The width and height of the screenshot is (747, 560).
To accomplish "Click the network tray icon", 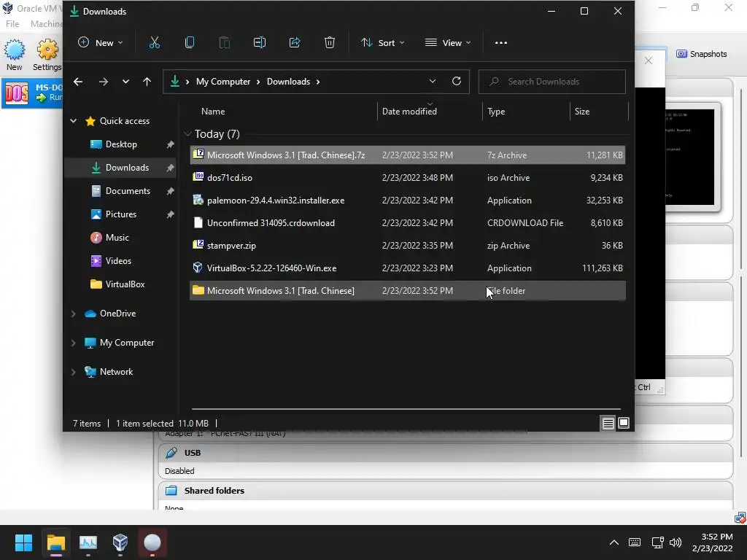I will pyautogui.click(x=658, y=542).
